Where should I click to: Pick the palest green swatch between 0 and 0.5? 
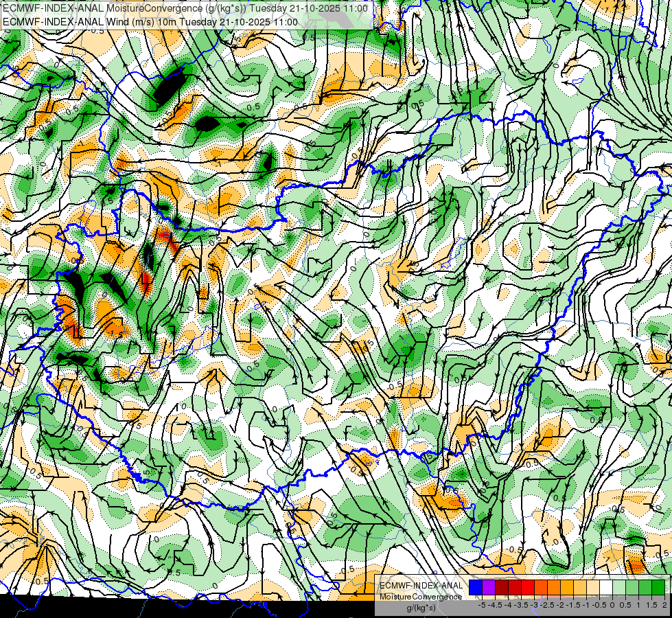[x=619, y=588]
